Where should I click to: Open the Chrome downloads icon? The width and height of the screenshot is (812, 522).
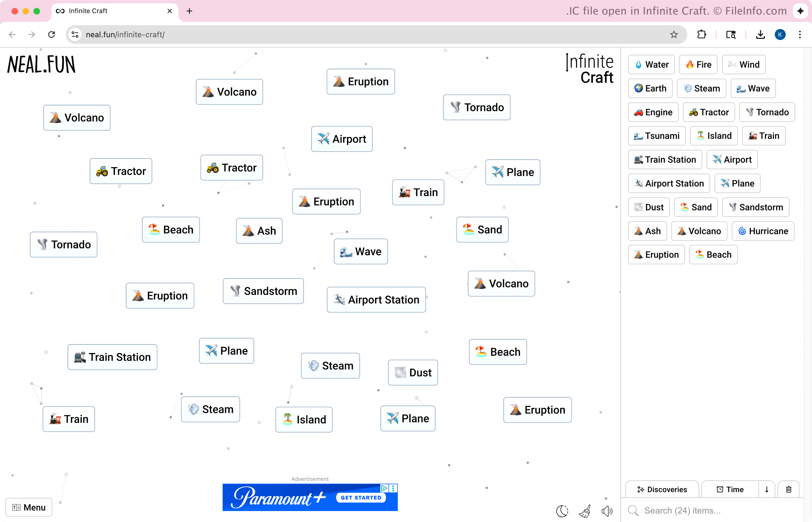click(760, 35)
